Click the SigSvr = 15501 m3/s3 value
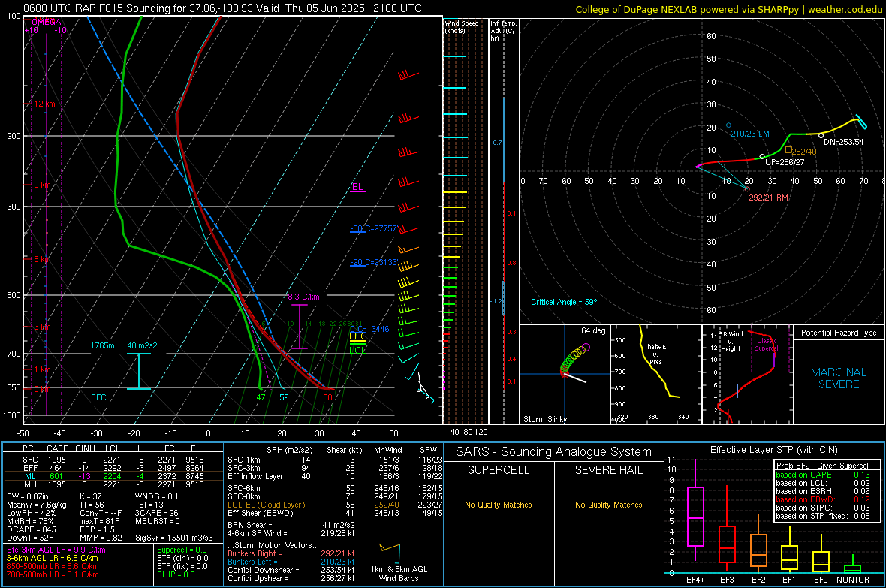Viewport: 886px width, 588px height. (x=174, y=538)
